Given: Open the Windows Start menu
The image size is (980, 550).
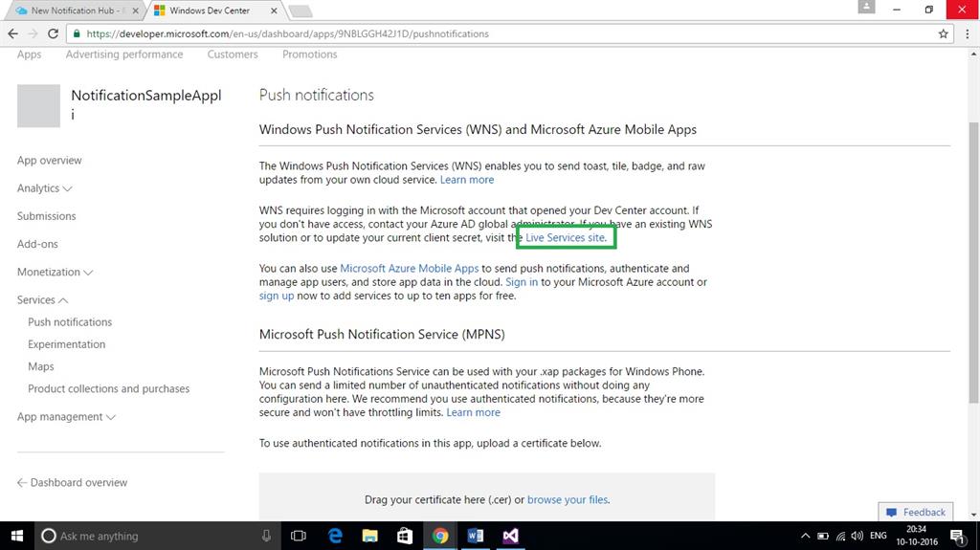Looking at the screenshot, I should point(17,537).
